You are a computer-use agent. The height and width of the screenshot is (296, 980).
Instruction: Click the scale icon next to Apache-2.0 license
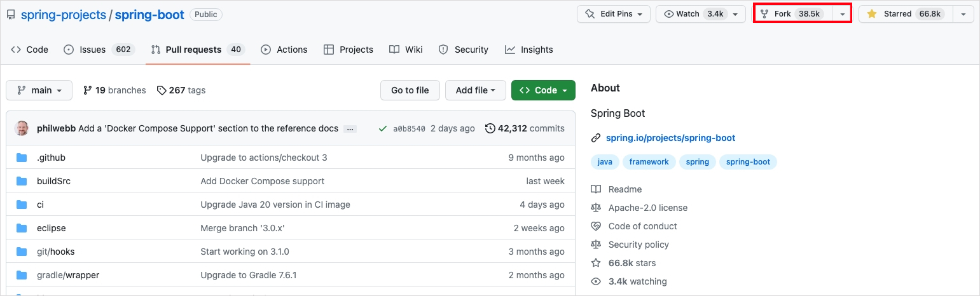click(x=596, y=208)
